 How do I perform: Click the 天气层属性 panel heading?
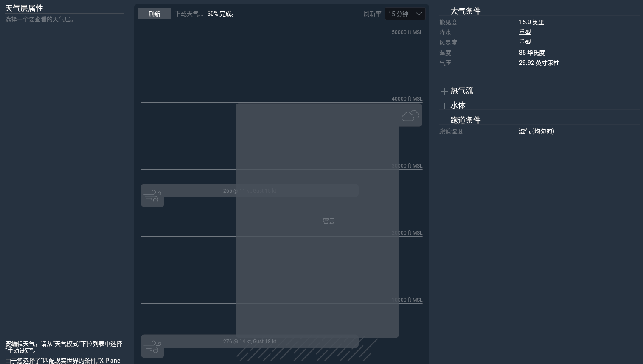click(x=24, y=8)
